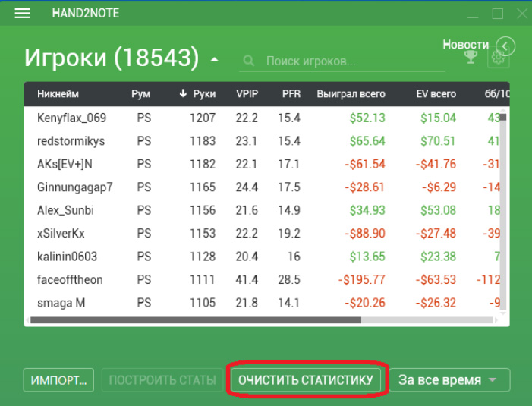The width and height of the screenshot is (532, 406).
Task: Click the ПОСТРОИТЬ СТАТЫ button
Action: pyautogui.click(x=162, y=380)
